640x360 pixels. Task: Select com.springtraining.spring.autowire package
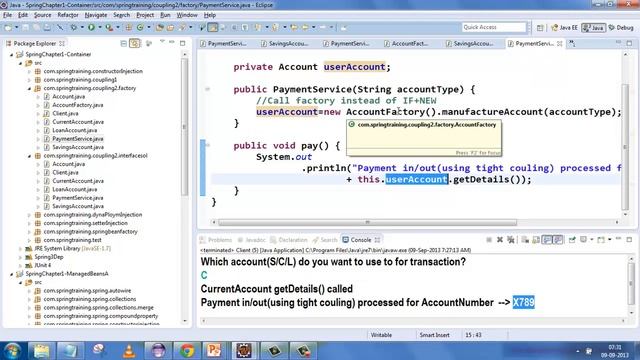pos(87,291)
